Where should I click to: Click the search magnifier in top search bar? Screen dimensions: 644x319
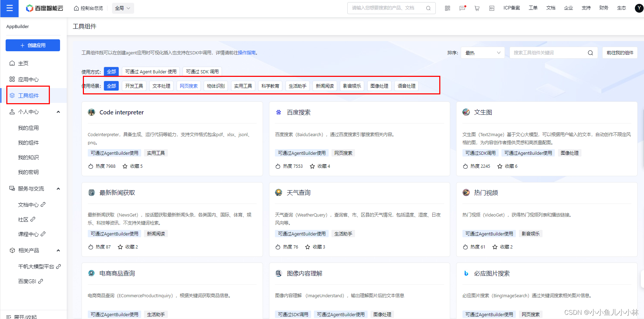click(428, 8)
